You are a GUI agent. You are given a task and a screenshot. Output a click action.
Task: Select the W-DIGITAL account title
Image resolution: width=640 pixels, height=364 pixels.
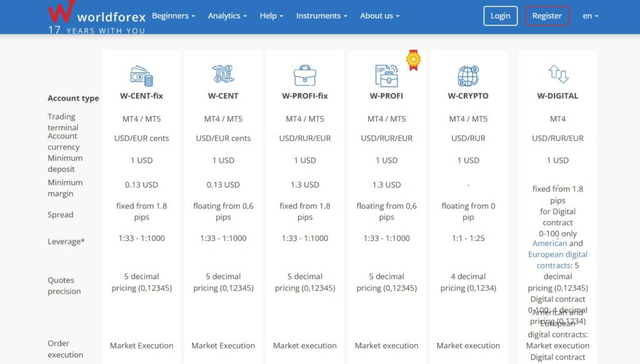557,96
